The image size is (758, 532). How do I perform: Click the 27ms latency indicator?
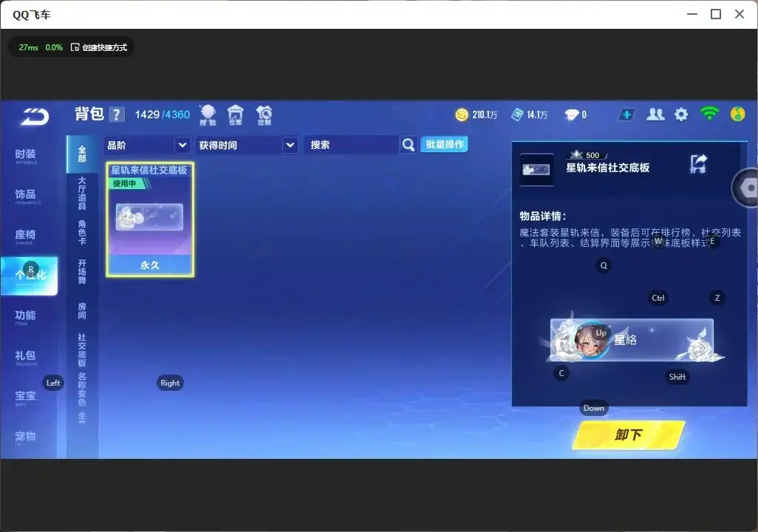click(29, 47)
